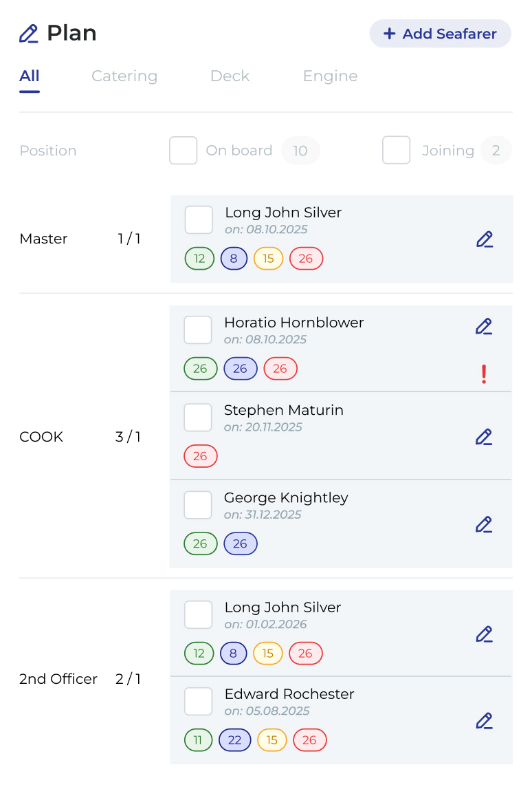532x787 pixels.
Task: Select the red 26 badge for Maturin
Action: pos(201,456)
